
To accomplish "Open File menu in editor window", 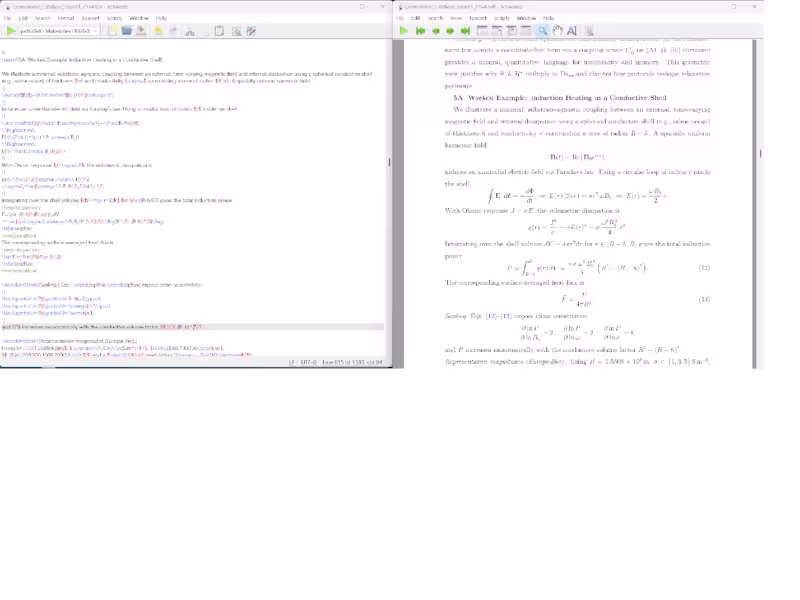I will 7,18.
